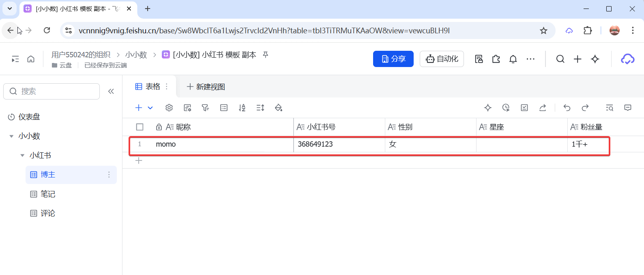Click 新建视图 to create a view
This screenshot has height=275, width=644.
pyautogui.click(x=206, y=87)
